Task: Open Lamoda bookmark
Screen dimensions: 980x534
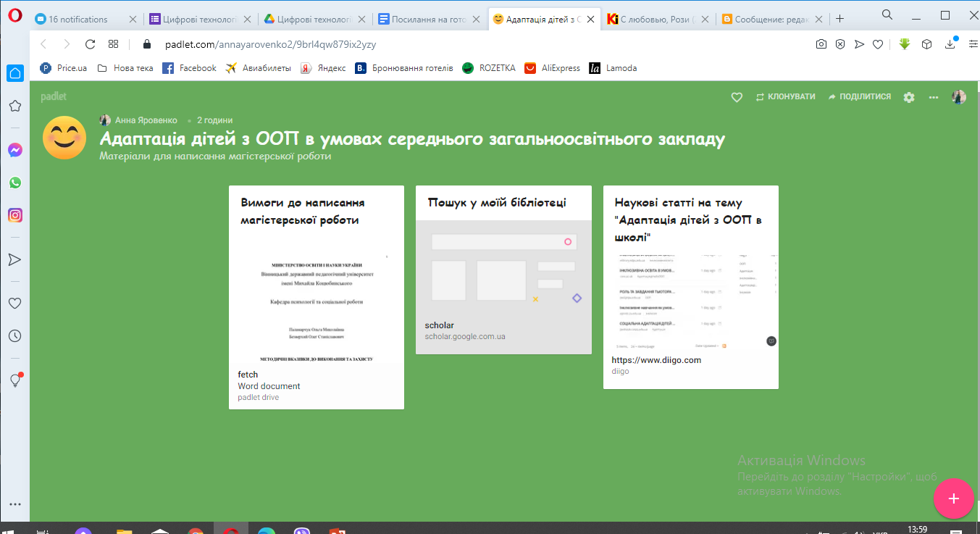Action: tap(613, 68)
